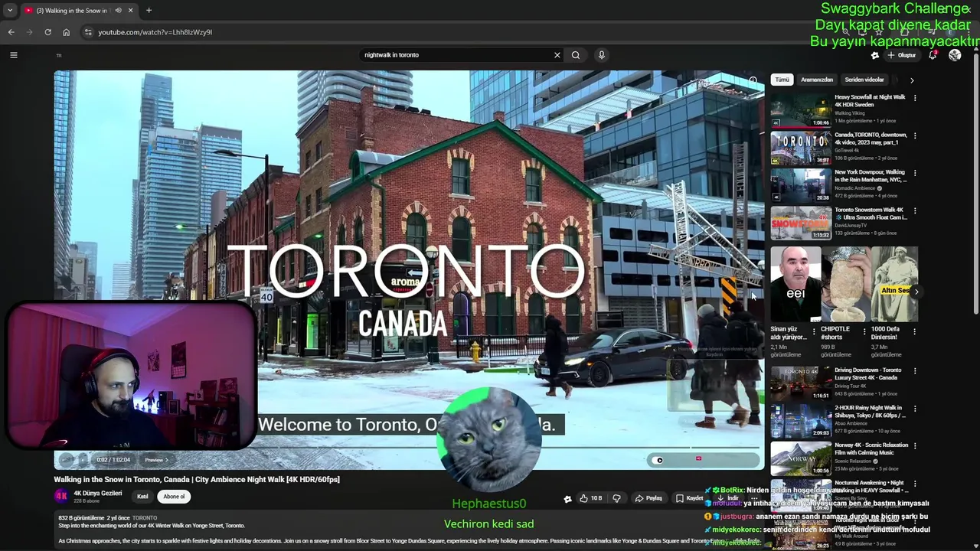Open options for Heavy Snowfall at Night Walk
This screenshot has height=551, width=980.
(914, 98)
